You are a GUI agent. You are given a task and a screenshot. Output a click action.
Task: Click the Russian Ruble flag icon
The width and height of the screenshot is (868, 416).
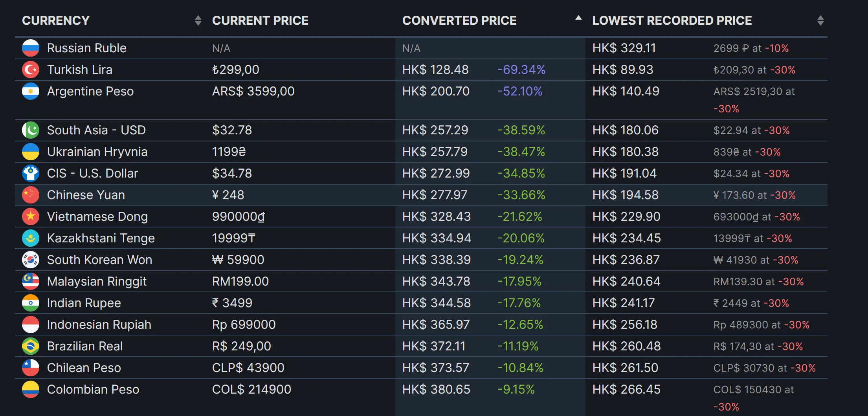[x=31, y=48]
